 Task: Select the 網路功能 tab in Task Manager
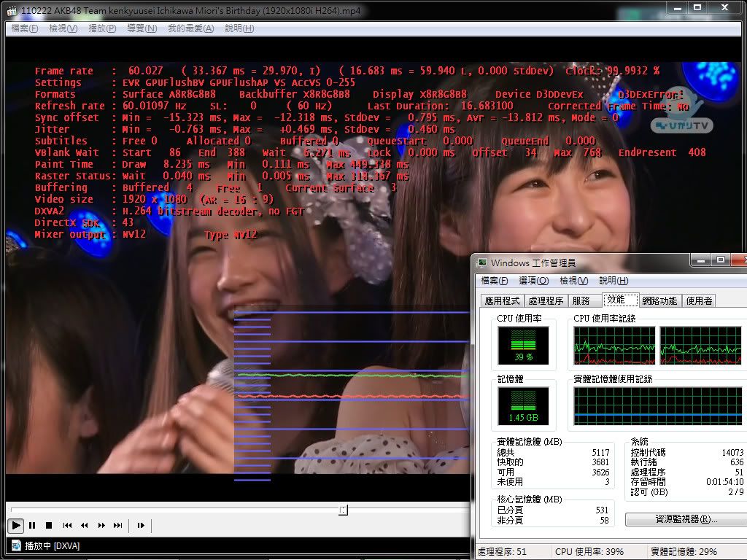pyautogui.click(x=659, y=300)
